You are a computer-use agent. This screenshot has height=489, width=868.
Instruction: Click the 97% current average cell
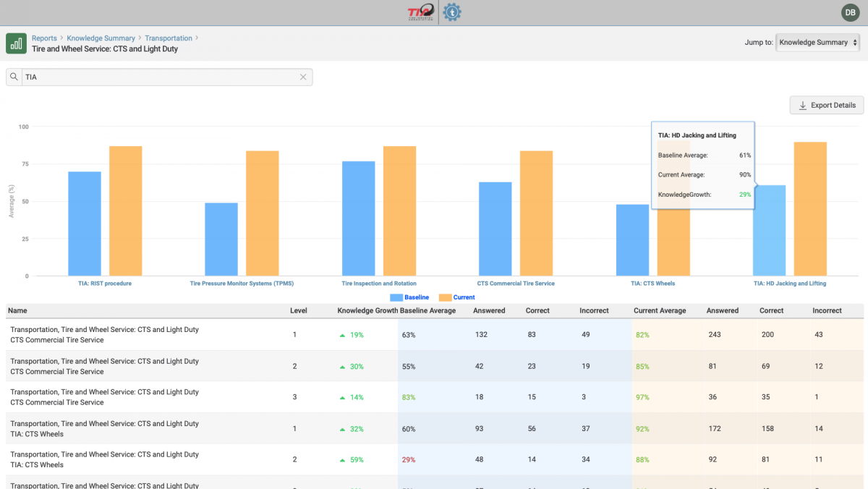click(x=642, y=398)
